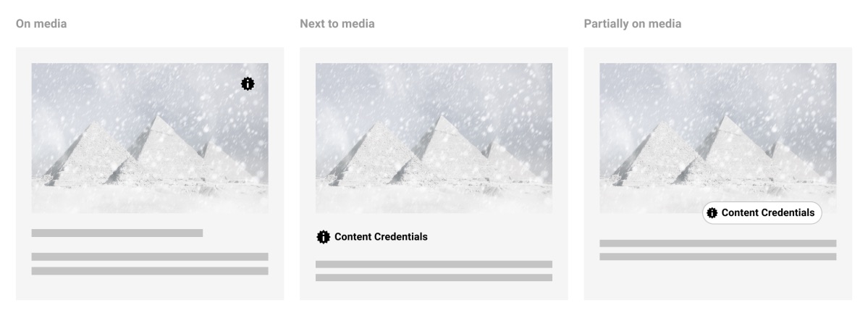Click the lower text placeholder in the Next to media card

(x=434, y=278)
